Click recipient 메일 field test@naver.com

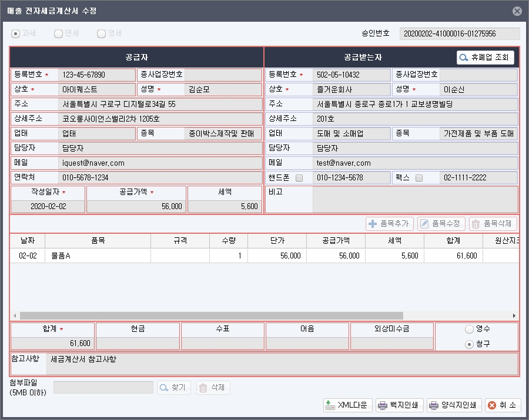[x=415, y=163]
